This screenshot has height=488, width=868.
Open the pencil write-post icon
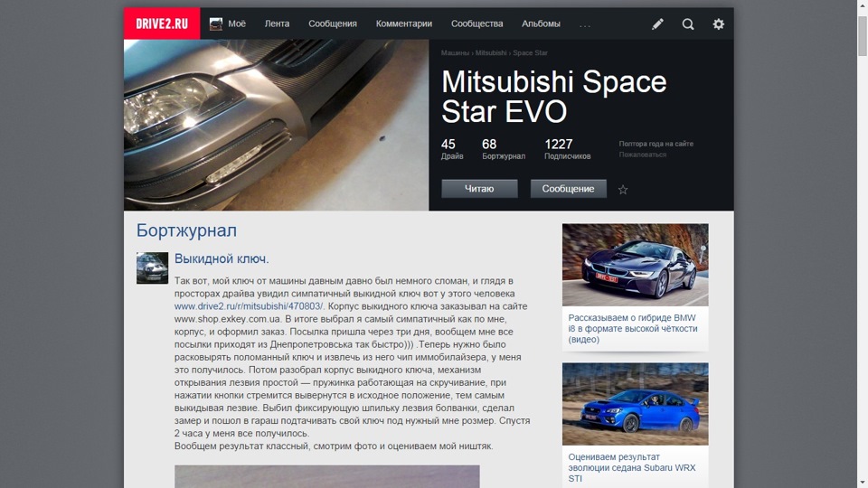pyautogui.click(x=657, y=23)
